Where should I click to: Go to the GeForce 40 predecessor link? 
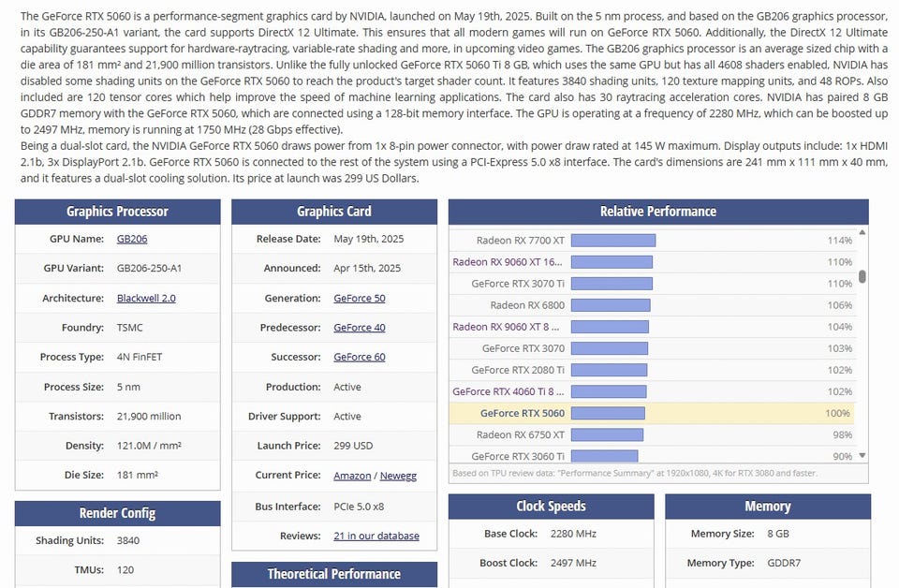[x=360, y=328]
